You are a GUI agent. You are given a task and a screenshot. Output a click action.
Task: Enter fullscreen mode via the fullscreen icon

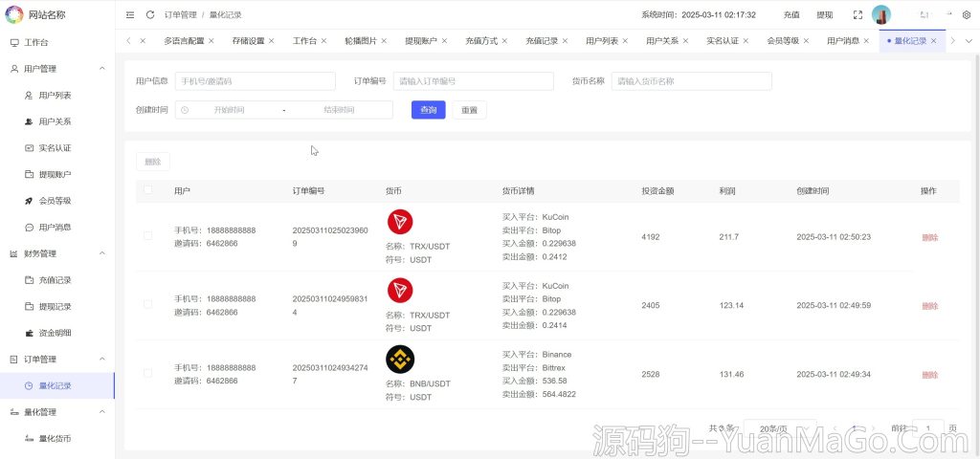click(857, 15)
